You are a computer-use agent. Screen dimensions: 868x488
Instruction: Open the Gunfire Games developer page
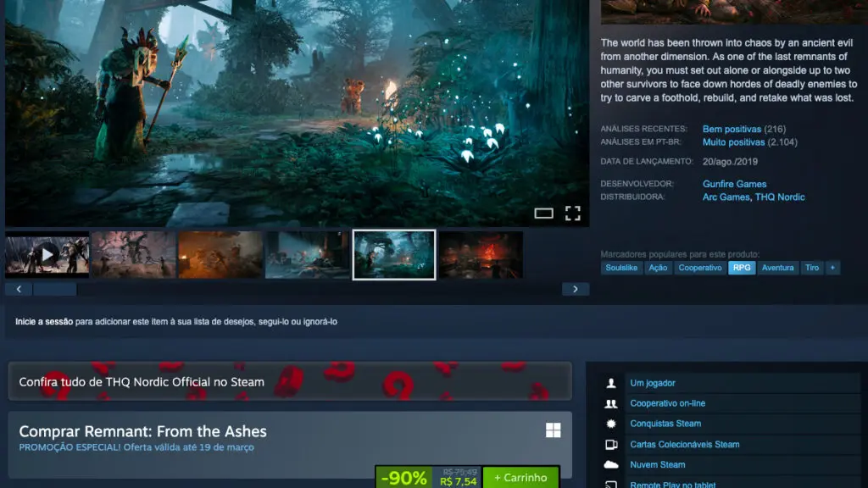coord(734,184)
